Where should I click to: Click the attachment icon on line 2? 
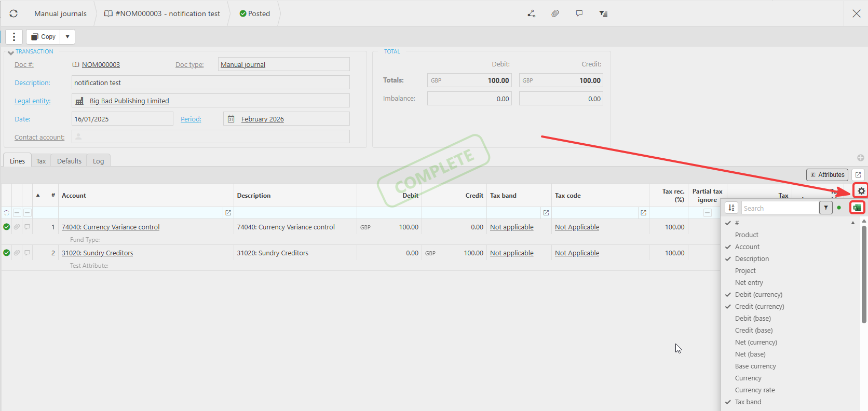(x=17, y=253)
